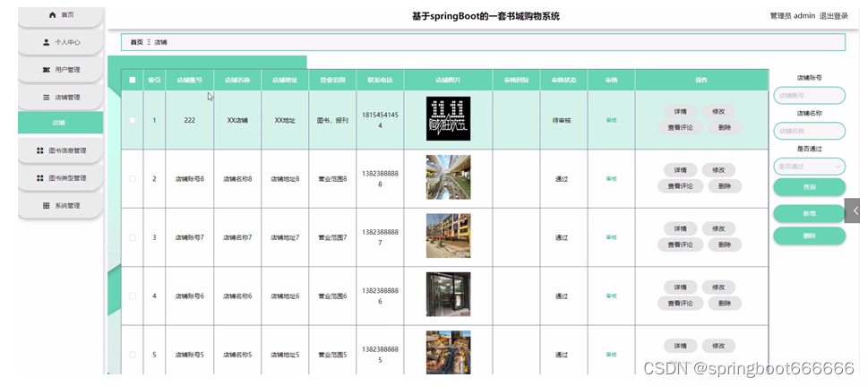Click 详情 for the 店铺名称7 row
Image resolution: width=868 pixels, height=386 pixels.
click(681, 228)
